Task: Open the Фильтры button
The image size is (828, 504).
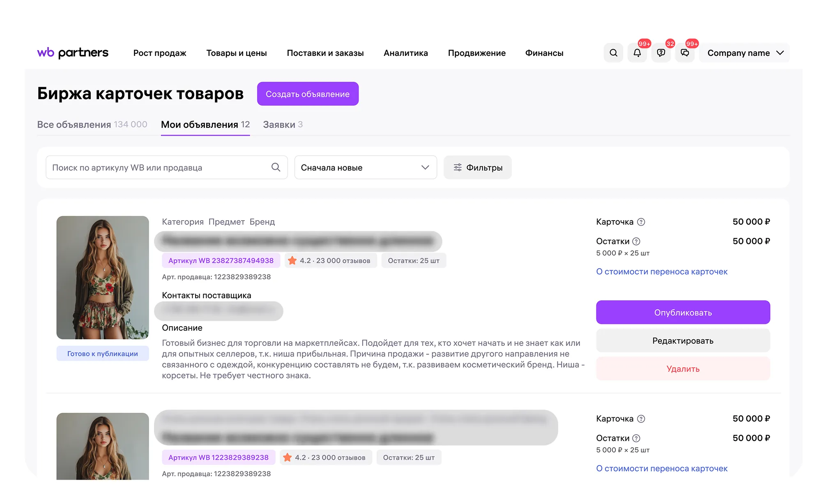Action: pyautogui.click(x=478, y=167)
